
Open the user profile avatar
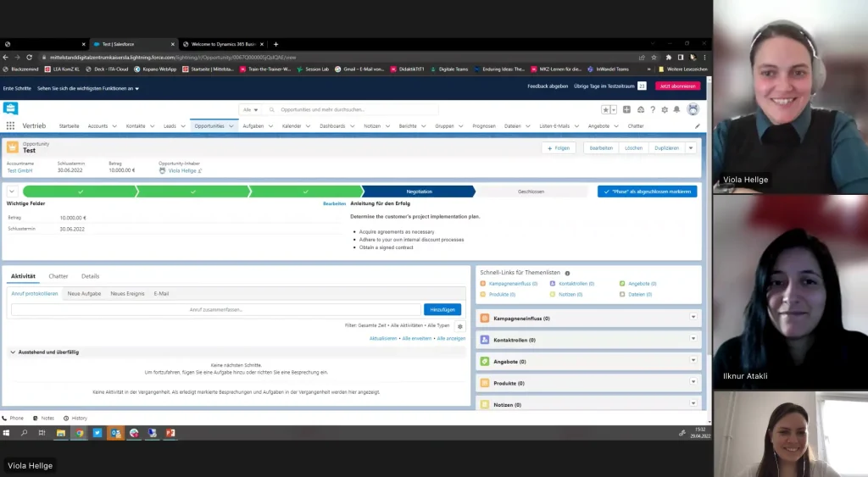(693, 109)
